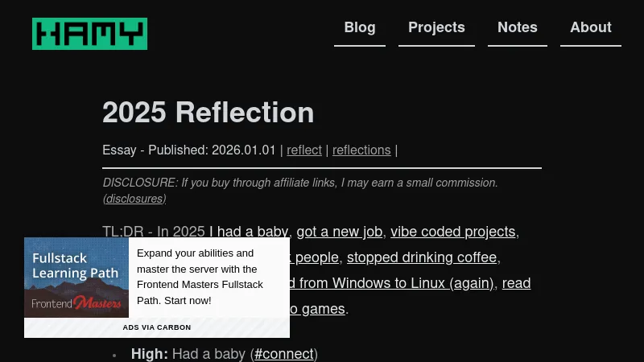Open the reflections tag link
The height and width of the screenshot is (362, 644).
(361, 150)
